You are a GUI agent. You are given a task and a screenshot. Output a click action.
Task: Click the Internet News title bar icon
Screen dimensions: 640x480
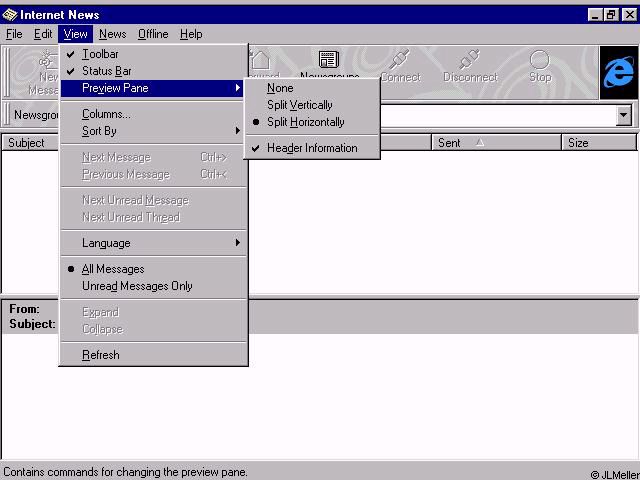click(9, 15)
